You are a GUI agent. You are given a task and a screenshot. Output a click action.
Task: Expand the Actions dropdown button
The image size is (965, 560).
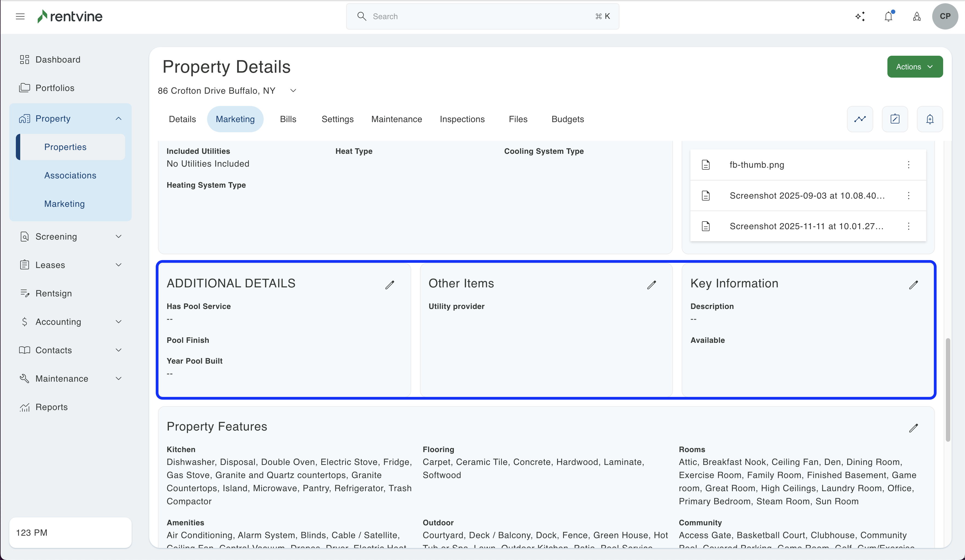click(915, 67)
